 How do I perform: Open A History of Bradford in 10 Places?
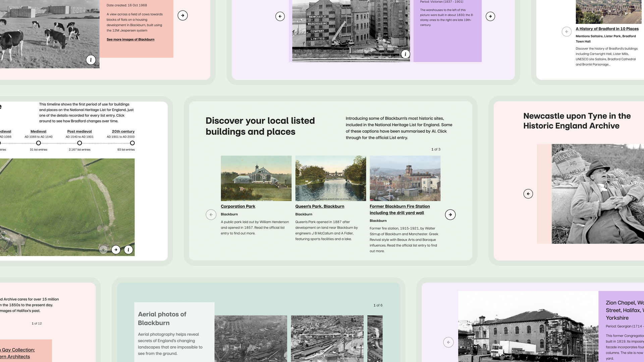click(607, 28)
